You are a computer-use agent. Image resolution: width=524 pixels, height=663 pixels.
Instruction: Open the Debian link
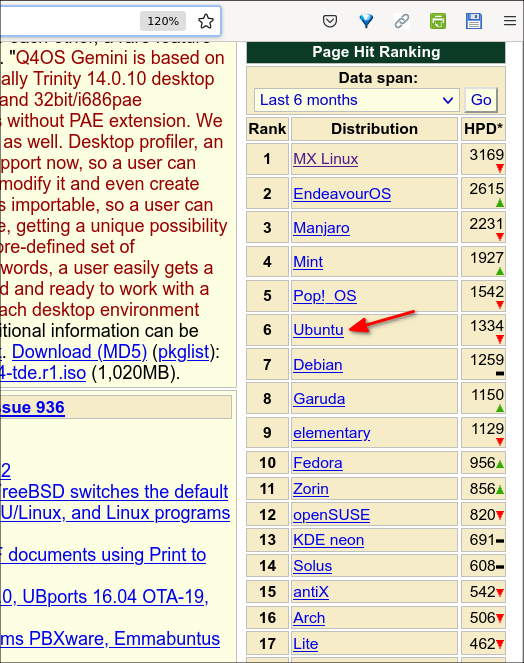pos(318,364)
